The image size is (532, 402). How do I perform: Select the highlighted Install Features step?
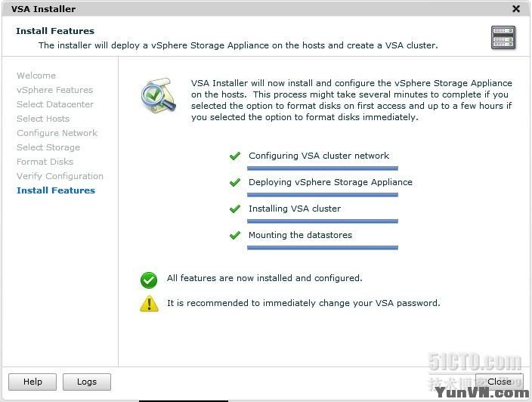coord(56,190)
